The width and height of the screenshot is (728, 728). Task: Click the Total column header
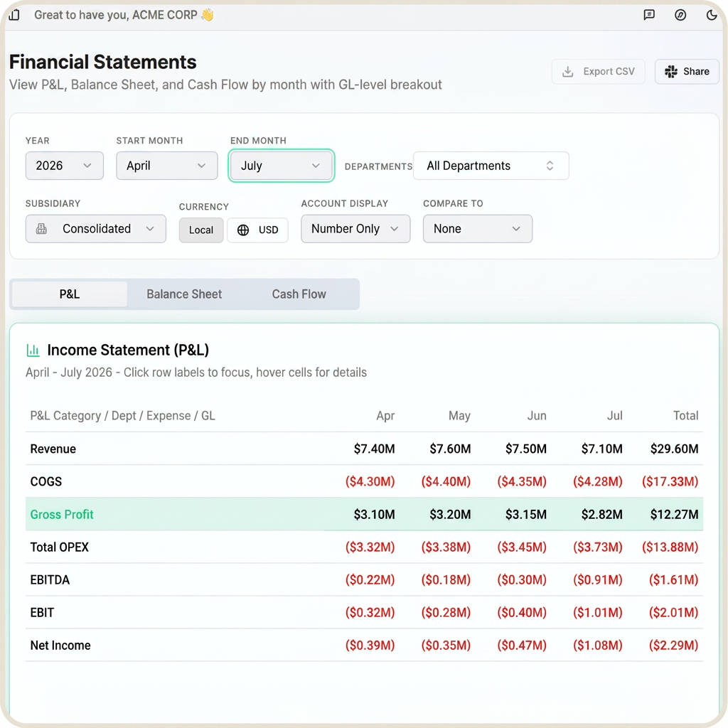coord(686,415)
